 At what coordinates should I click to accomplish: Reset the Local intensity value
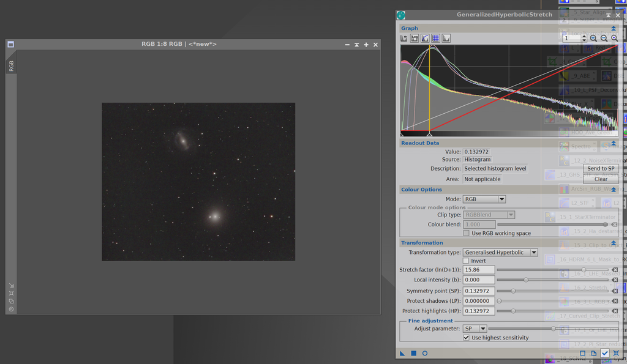(x=615, y=280)
